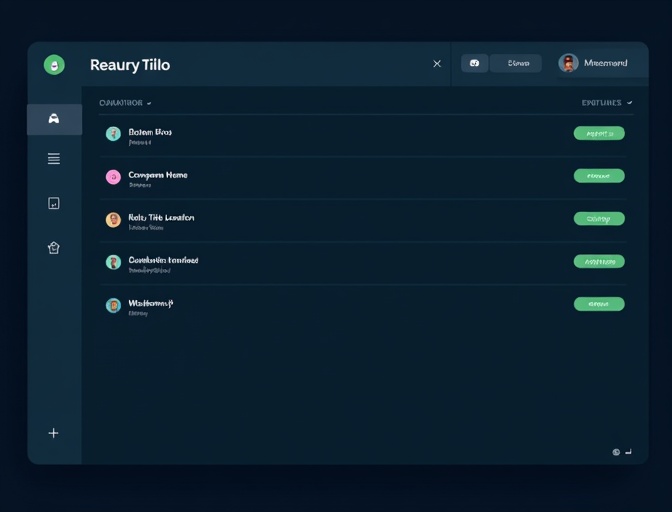Image resolution: width=672 pixels, height=512 pixels.
Task: Click the green avatar in the fourth row
Action: tap(113, 262)
